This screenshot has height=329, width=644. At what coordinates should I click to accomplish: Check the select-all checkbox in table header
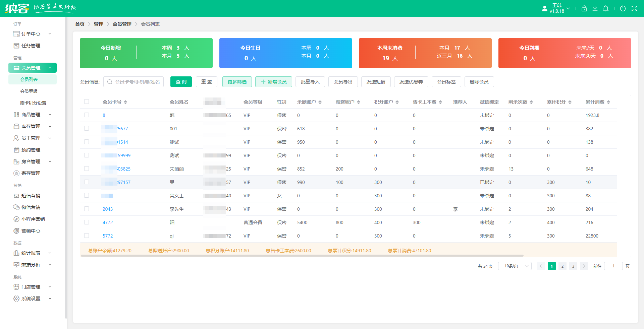(87, 101)
